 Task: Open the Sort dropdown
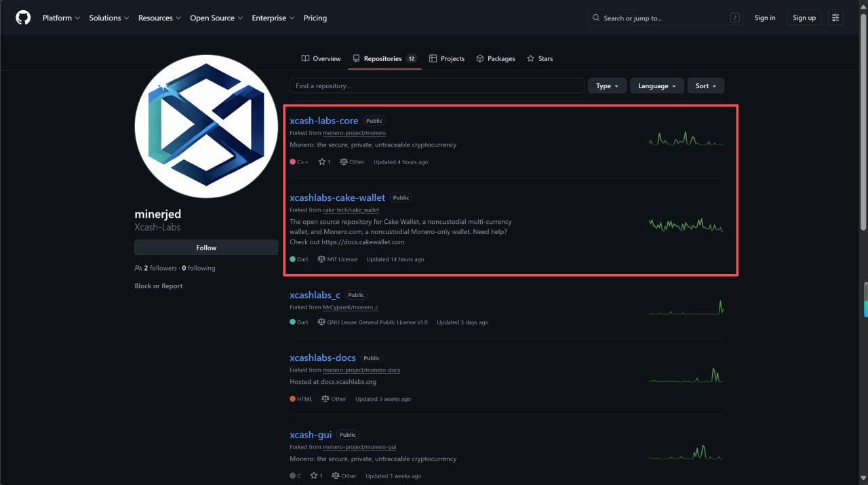click(x=706, y=86)
